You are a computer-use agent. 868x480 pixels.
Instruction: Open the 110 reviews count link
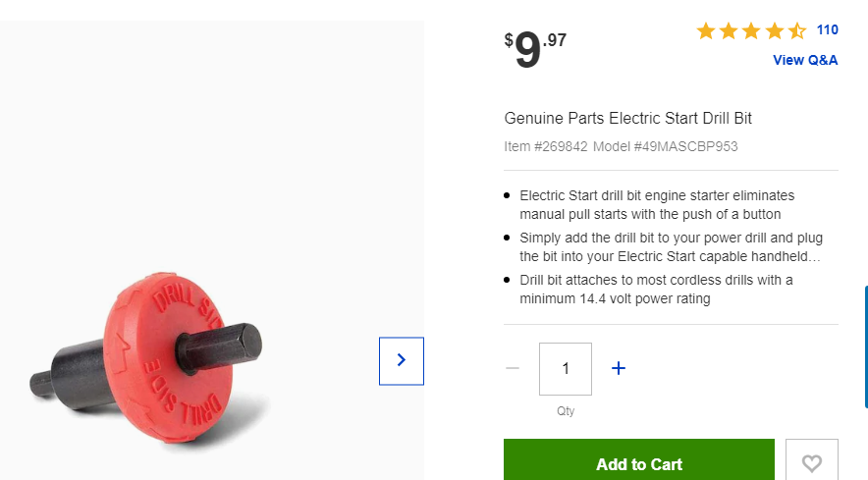point(827,29)
